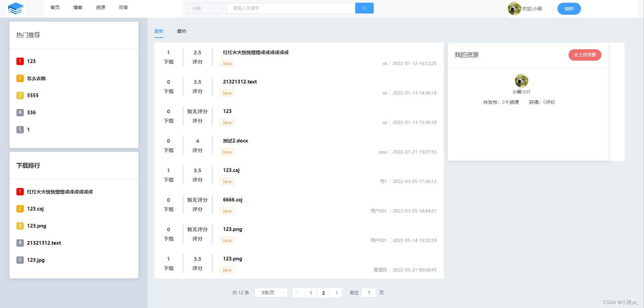Open 资源 in the navigation bar
The image size is (644, 308).
click(101, 7)
